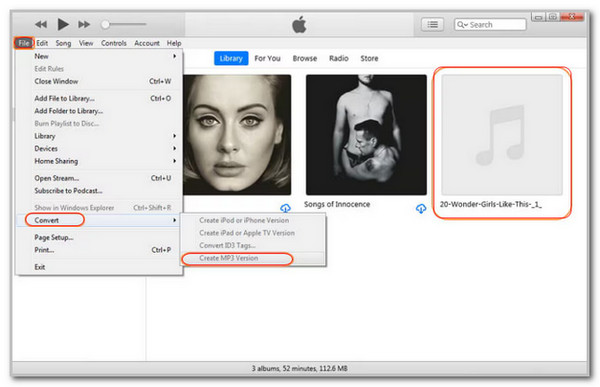Choose Print in File menu

pos(99,250)
